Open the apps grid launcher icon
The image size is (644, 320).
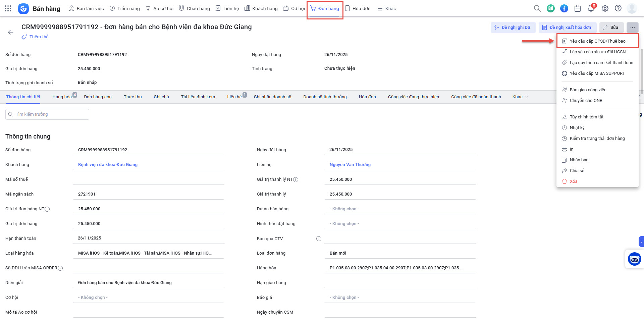pyautogui.click(x=8, y=8)
